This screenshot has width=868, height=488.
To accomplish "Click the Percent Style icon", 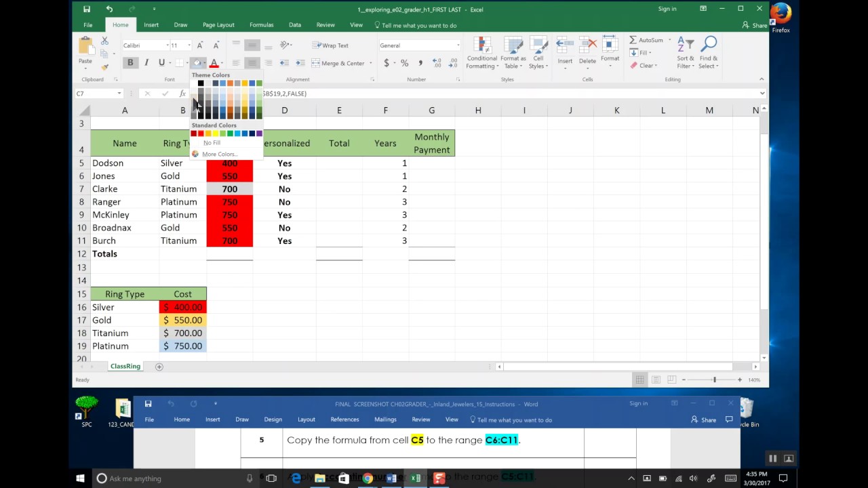I will click(404, 63).
